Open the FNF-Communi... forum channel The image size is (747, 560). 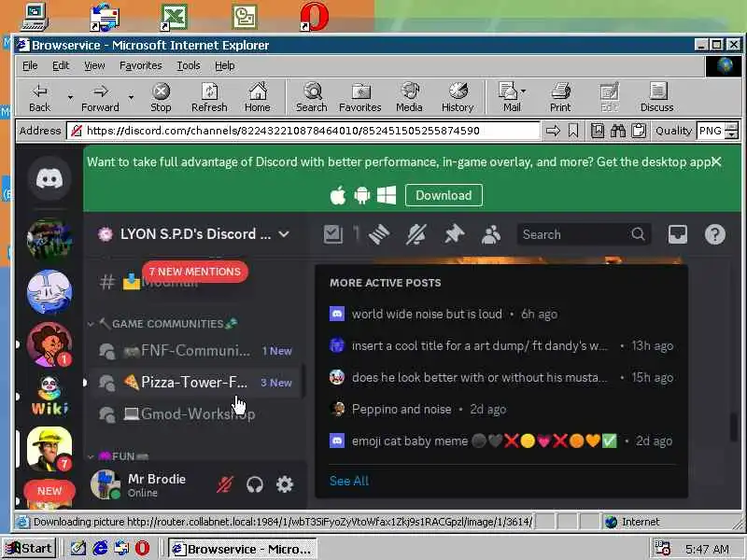click(196, 351)
